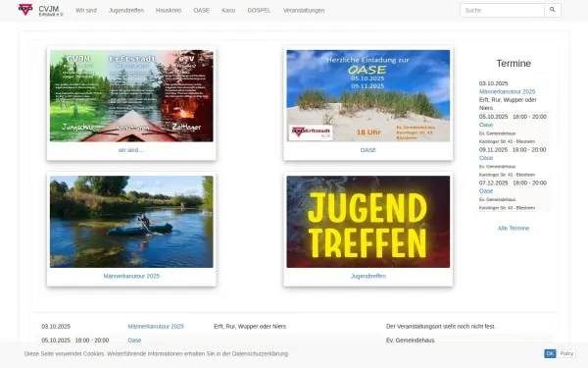Open the CVJM Erftstadt collage thumbnail
Screen dimensions: 588x368
[131, 96]
